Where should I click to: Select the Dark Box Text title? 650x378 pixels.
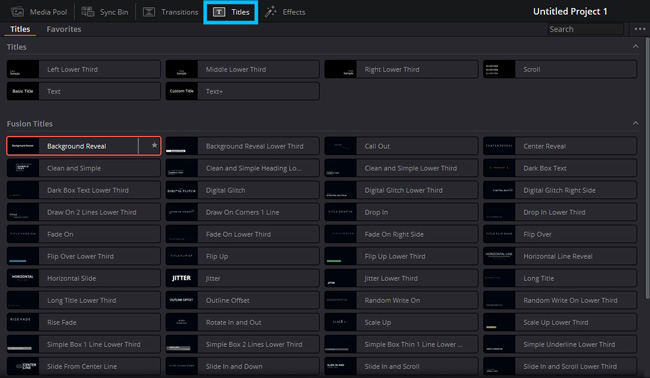(560, 168)
